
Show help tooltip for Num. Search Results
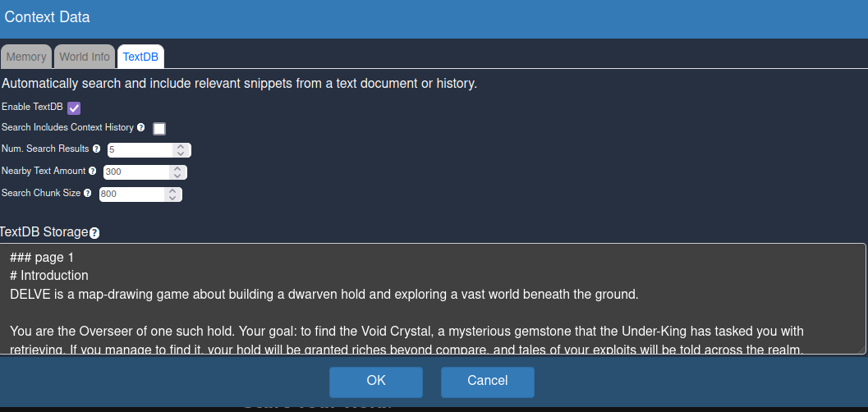pyautogui.click(x=96, y=149)
